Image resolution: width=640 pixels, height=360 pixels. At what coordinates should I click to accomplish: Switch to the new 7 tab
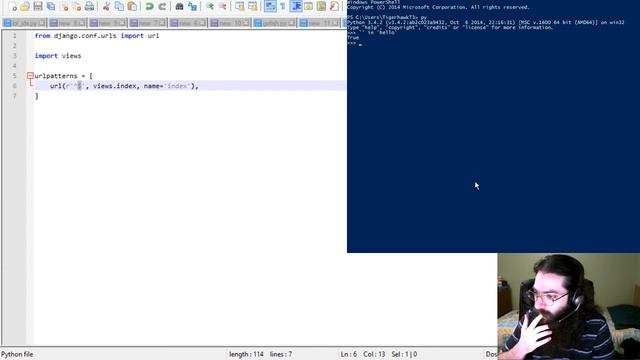pos(148,23)
